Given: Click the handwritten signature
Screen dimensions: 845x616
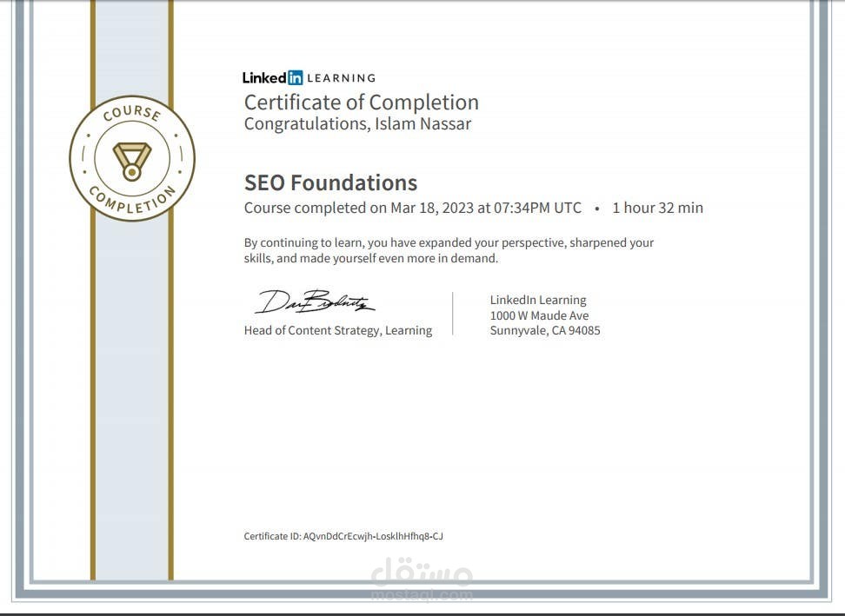Looking at the screenshot, I should click(314, 301).
